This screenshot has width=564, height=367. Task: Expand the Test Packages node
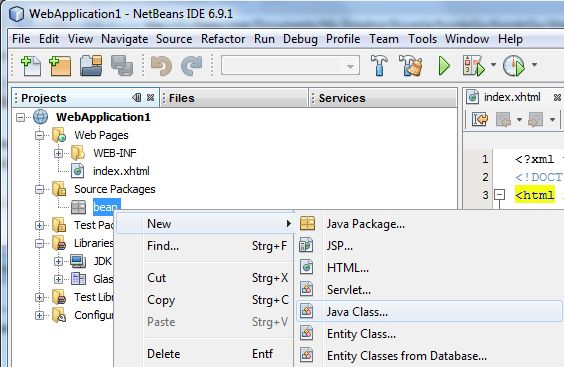tap(40, 225)
